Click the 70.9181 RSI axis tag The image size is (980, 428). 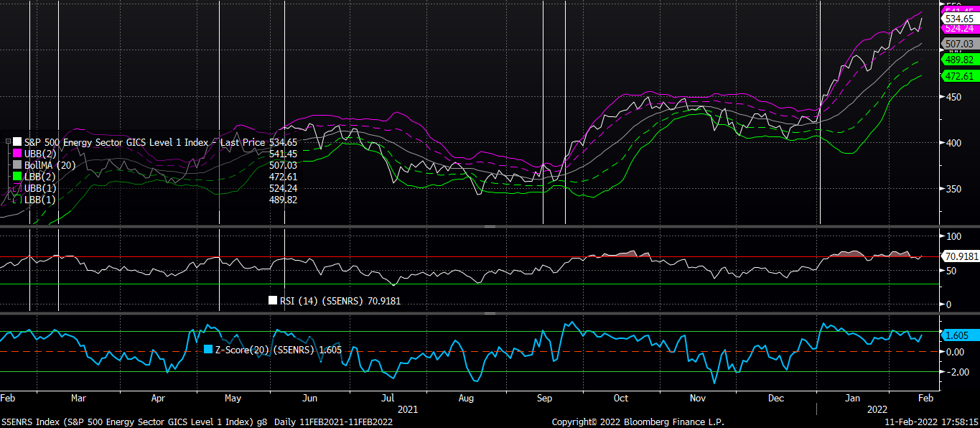click(960, 256)
